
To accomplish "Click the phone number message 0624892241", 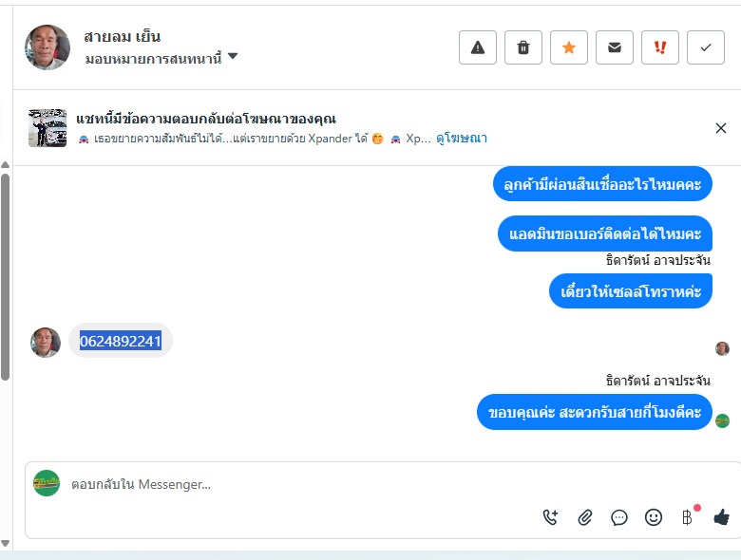I will coord(121,341).
